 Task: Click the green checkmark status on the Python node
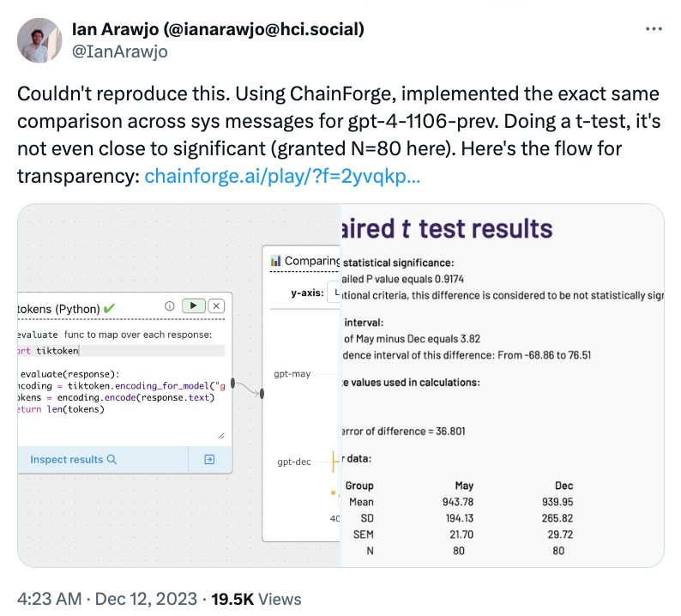pos(111,307)
